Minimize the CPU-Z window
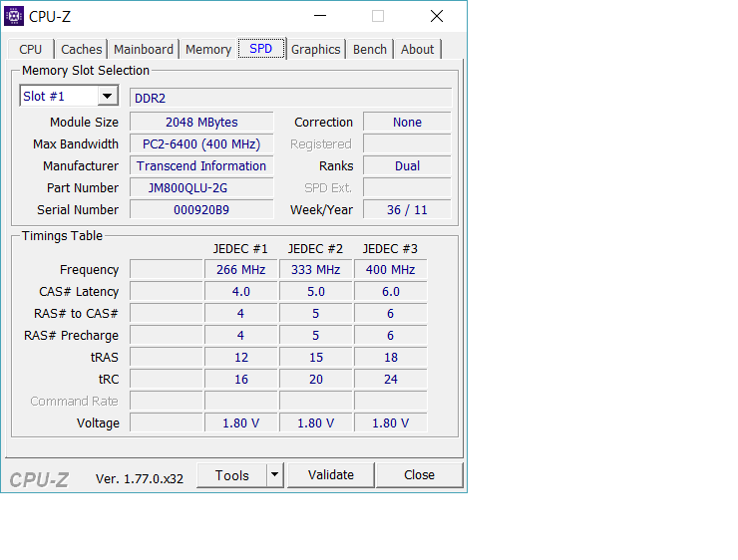Screen dimensions: 738x560 tap(320, 16)
